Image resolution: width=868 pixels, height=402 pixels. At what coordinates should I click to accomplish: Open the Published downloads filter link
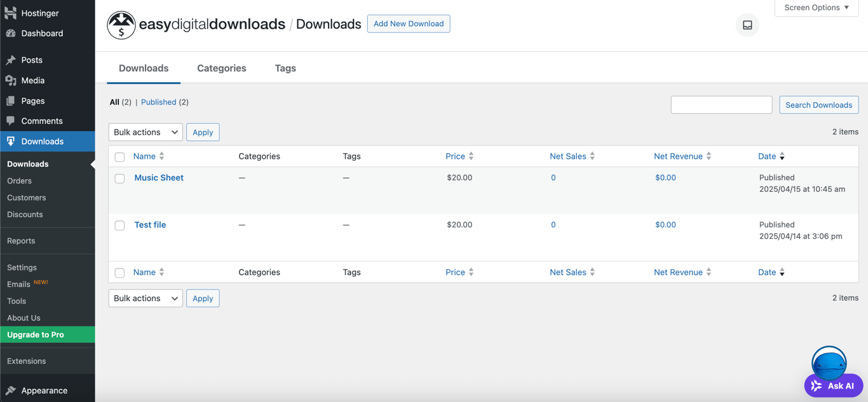point(157,102)
